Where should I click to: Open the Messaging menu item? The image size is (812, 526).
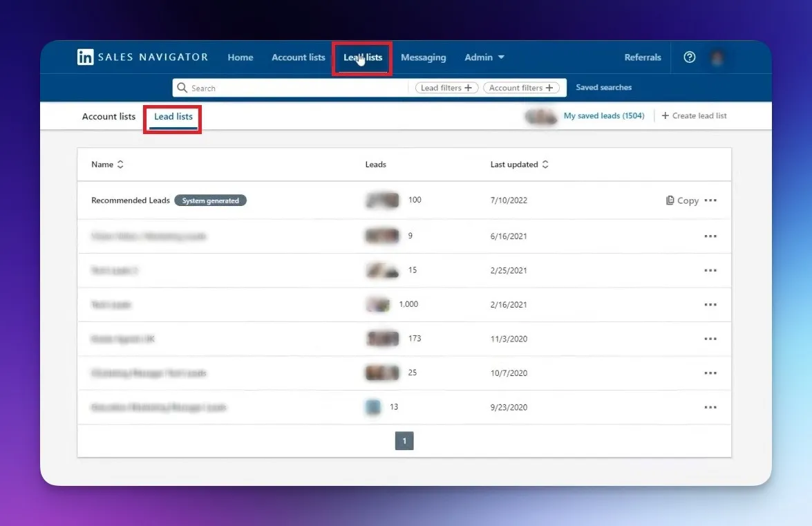point(423,57)
